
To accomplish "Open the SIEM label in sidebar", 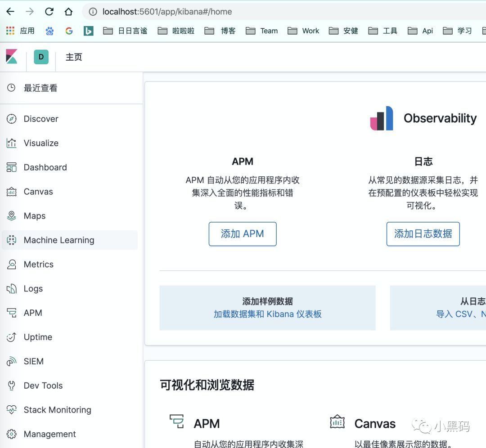I will 33,361.
